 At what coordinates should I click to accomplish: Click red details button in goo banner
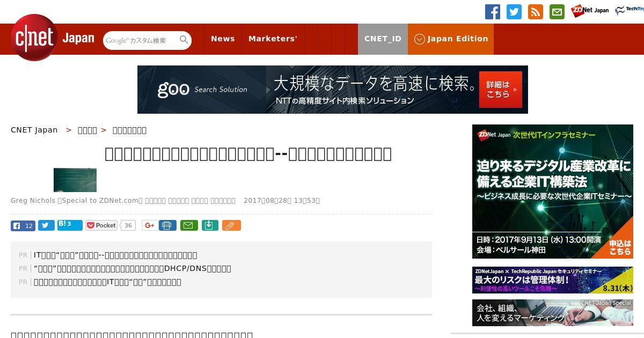click(x=500, y=89)
